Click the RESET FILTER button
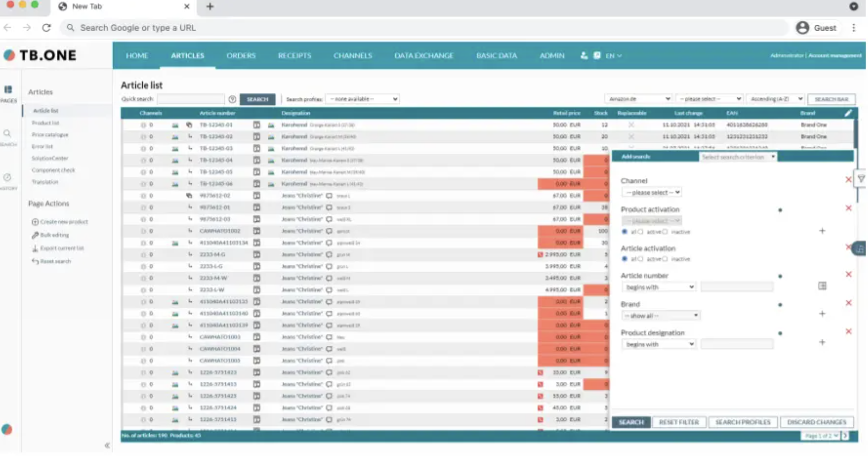The image size is (868, 461). pyautogui.click(x=679, y=422)
